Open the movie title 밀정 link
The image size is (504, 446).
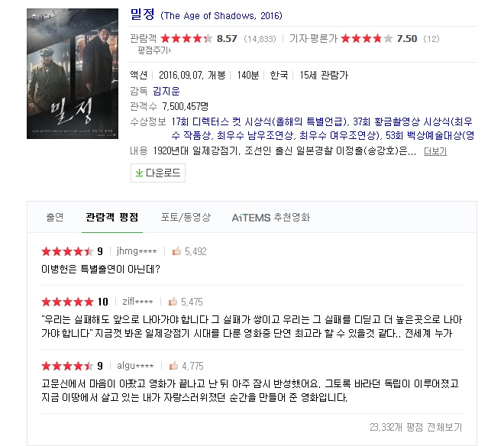(x=142, y=15)
